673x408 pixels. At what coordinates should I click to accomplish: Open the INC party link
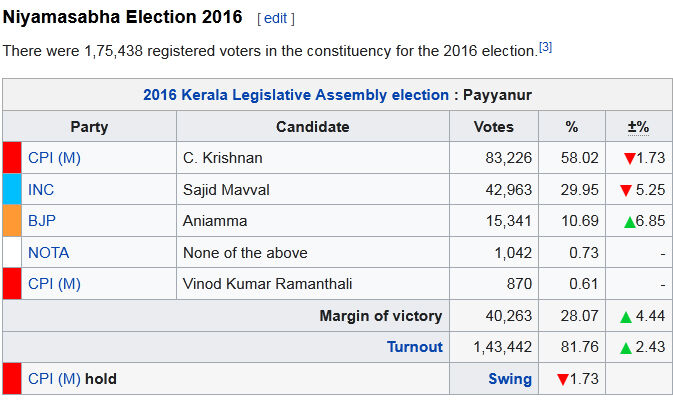pyautogui.click(x=41, y=189)
